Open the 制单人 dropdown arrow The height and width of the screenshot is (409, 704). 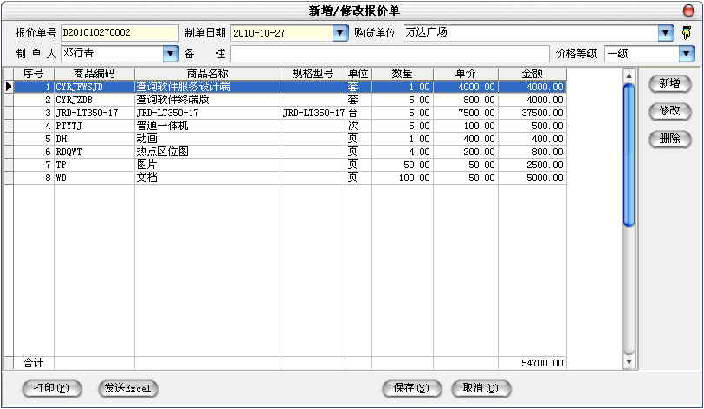[x=170, y=53]
